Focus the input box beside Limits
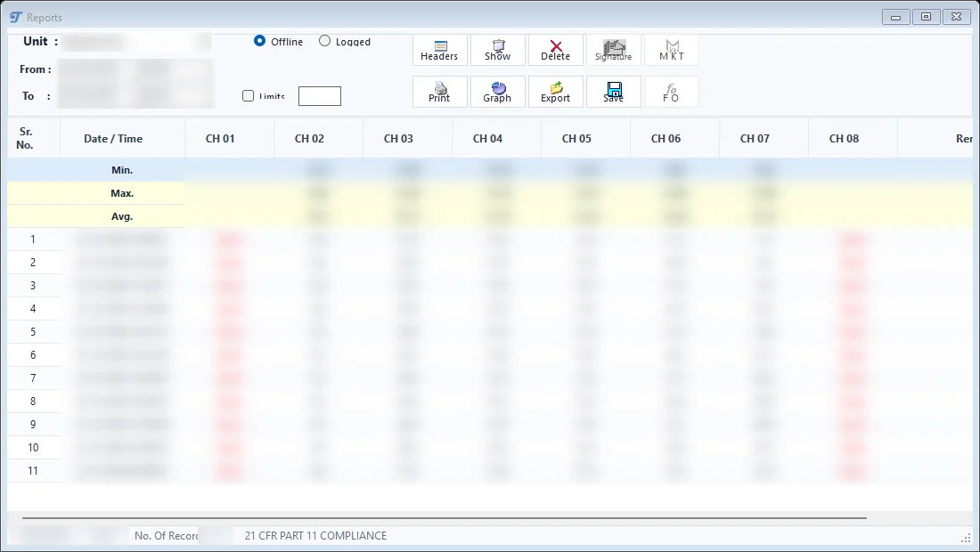Viewport: 980px width, 552px height. click(319, 96)
